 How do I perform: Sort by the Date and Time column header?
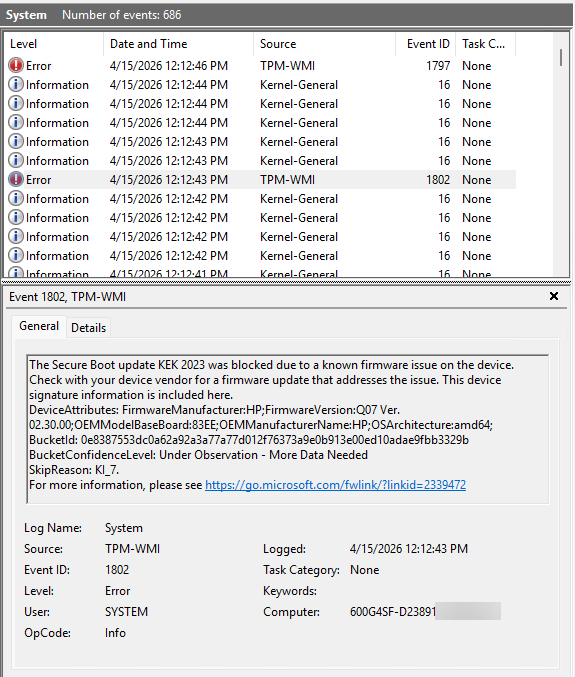[x=178, y=44]
